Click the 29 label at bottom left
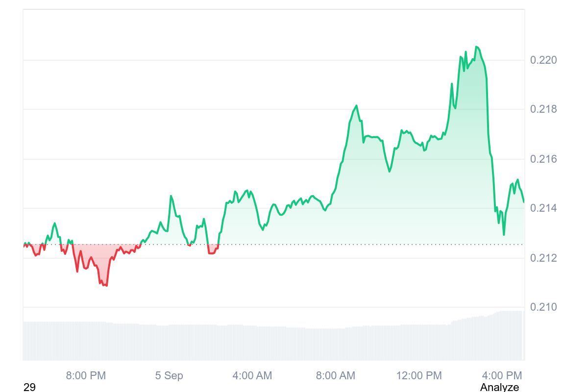Viewport: 588px width, 392px height. [x=29, y=387]
